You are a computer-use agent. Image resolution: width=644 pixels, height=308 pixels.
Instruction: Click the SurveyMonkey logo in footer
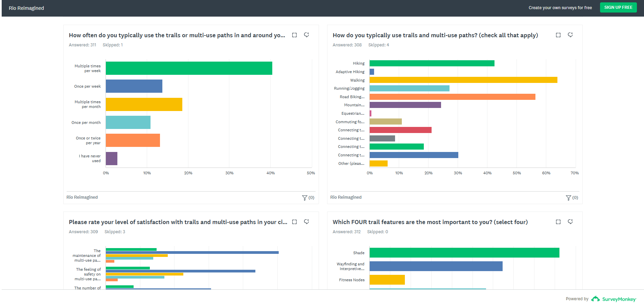[614, 299]
